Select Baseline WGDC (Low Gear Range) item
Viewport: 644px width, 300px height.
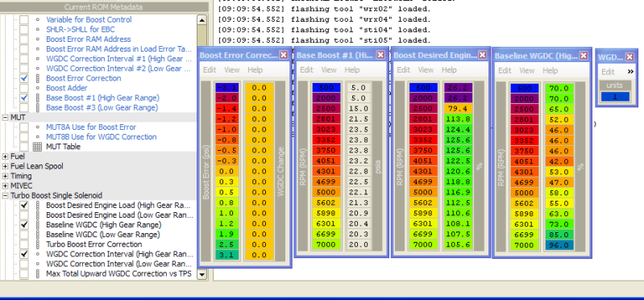point(102,235)
